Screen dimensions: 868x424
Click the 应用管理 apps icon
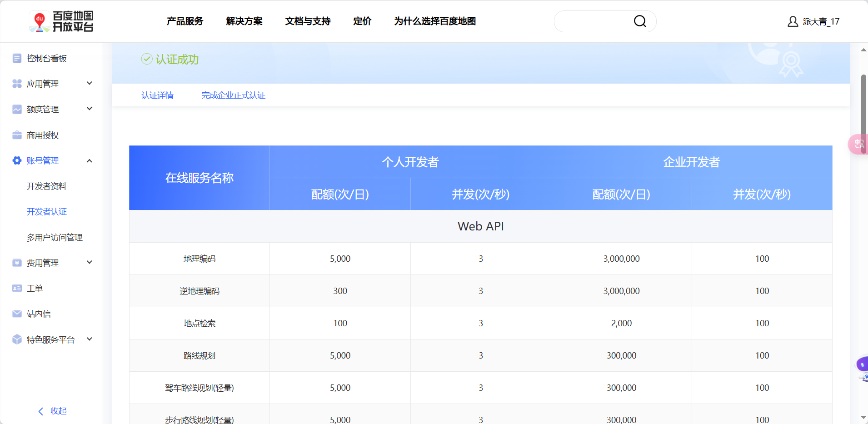tap(17, 84)
